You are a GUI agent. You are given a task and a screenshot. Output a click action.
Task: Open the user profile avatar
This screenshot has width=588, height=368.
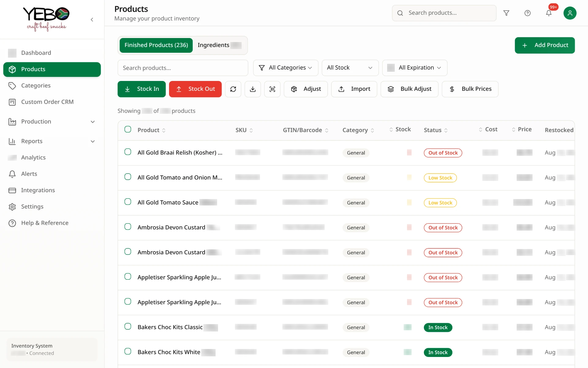570,13
